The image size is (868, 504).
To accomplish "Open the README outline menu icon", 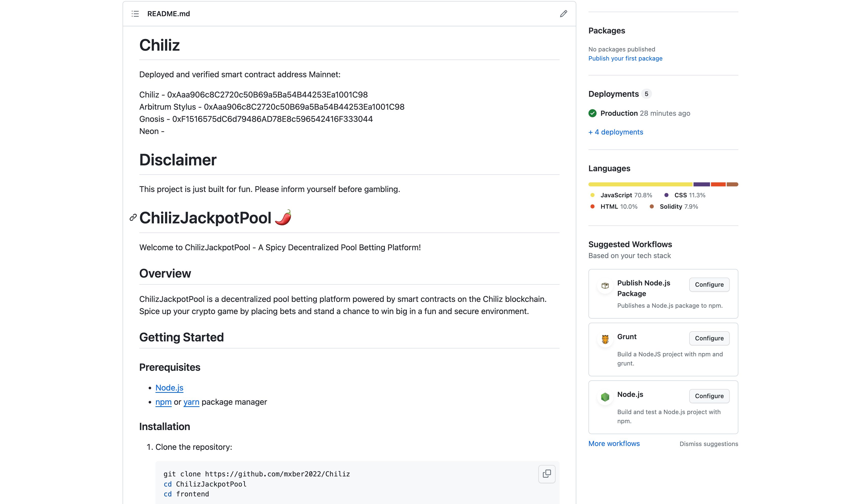I will click(x=135, y=14).
